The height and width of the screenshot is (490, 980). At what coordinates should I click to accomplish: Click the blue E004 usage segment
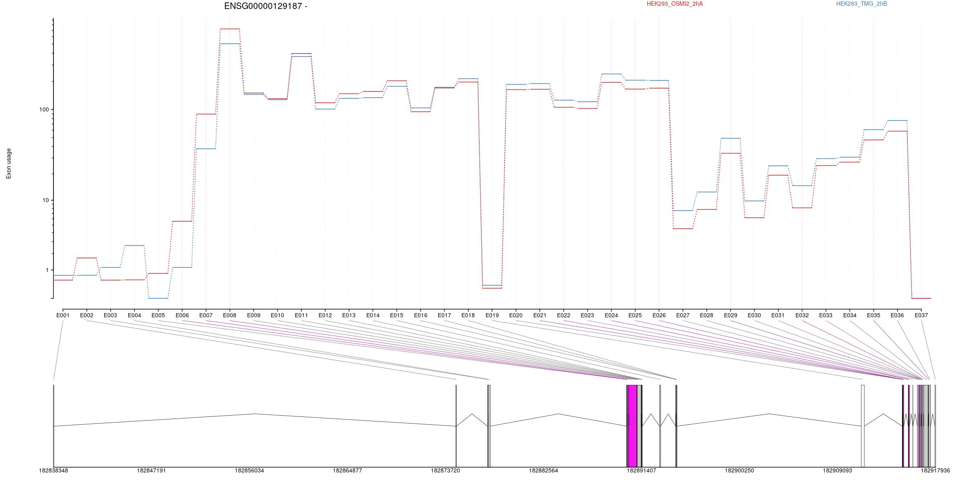134,245
